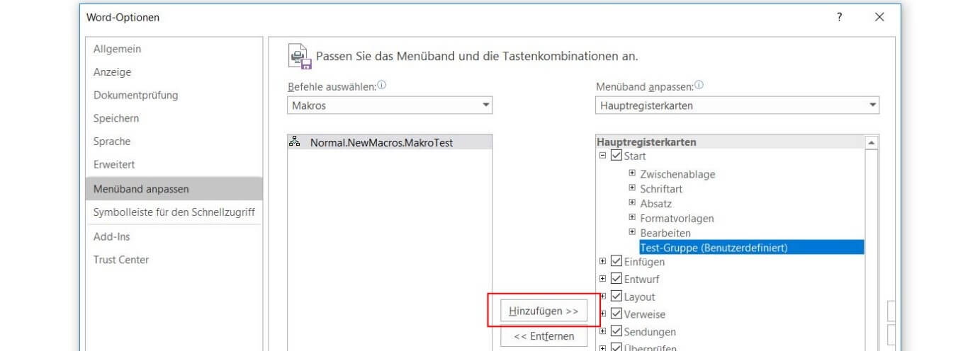Click the info icon beside Menüband anpassen
The width and height of the screenshot is (980, 351).
[699, 85]
